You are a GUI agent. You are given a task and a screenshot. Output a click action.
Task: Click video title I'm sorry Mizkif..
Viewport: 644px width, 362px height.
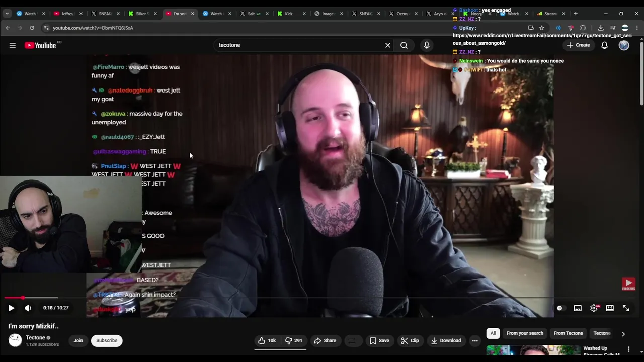click(33, 326)
